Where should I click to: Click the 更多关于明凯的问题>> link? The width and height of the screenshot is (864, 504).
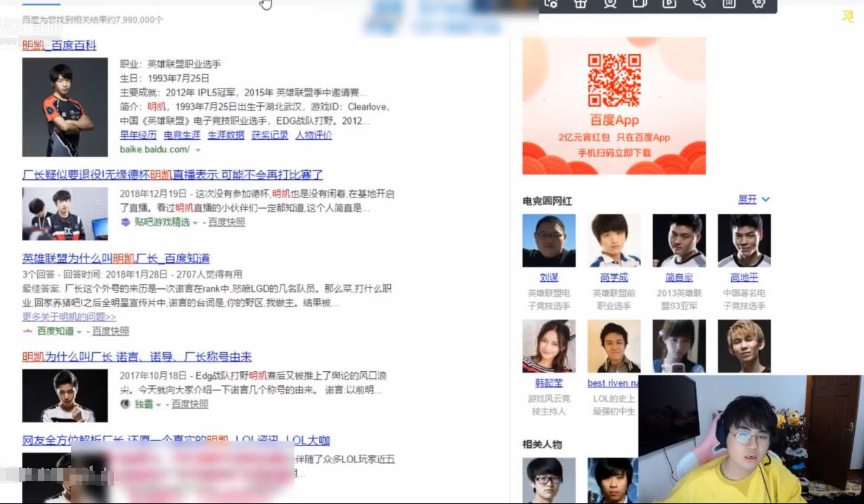(69, 316)
